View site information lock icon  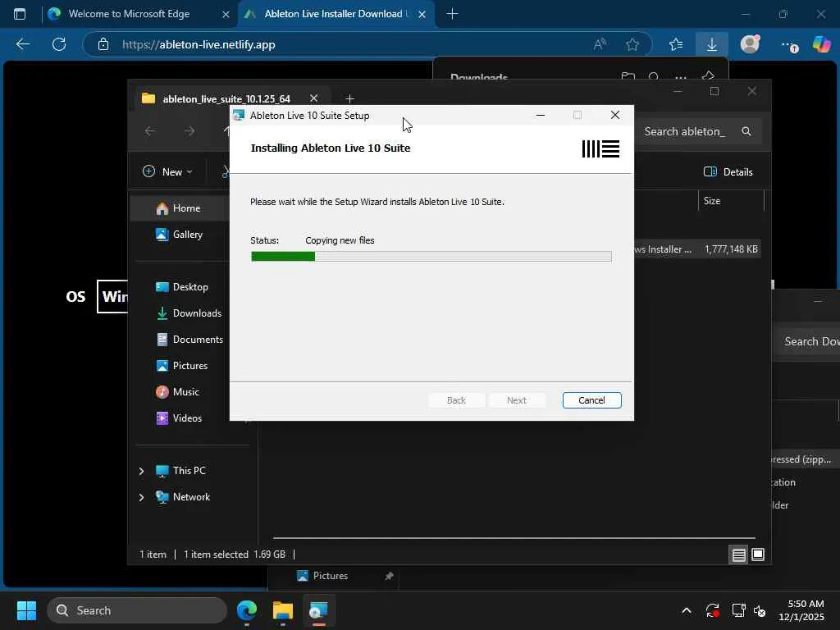point(103,44)
